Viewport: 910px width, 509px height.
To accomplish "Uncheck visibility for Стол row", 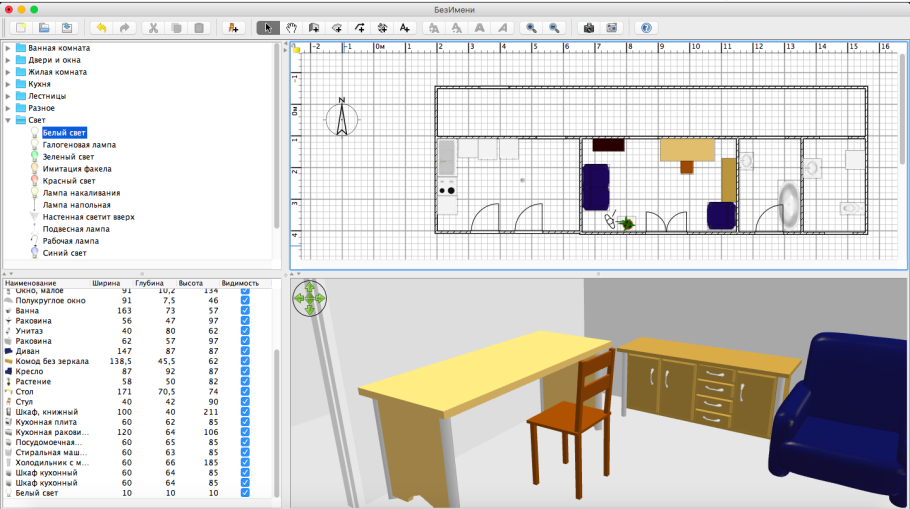I will (x=245, y=392).
